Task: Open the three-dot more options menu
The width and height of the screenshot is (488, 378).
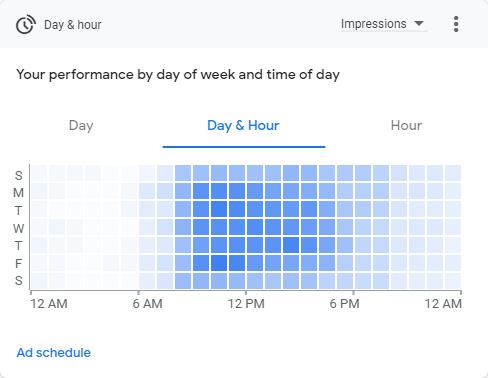Action: (456, 24)
